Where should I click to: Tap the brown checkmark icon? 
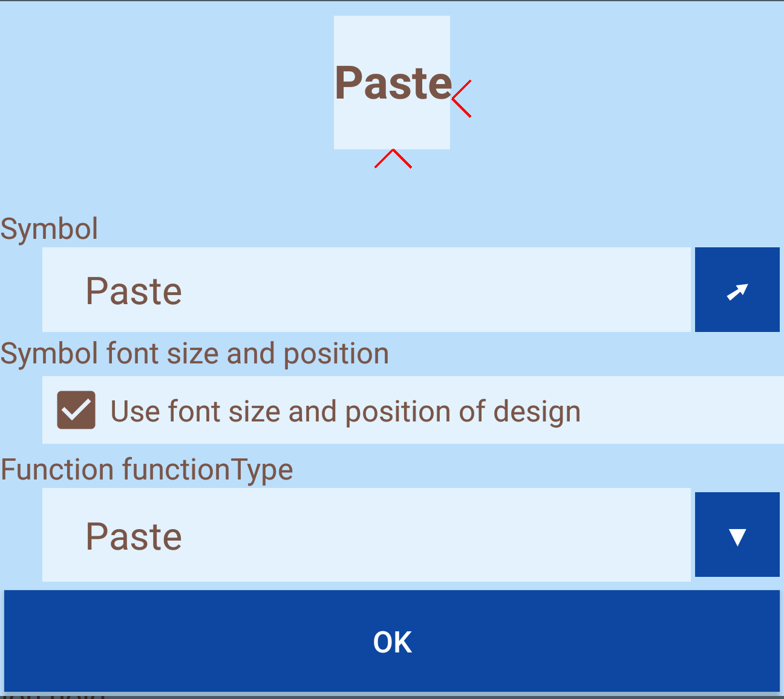tap(76, 410)
